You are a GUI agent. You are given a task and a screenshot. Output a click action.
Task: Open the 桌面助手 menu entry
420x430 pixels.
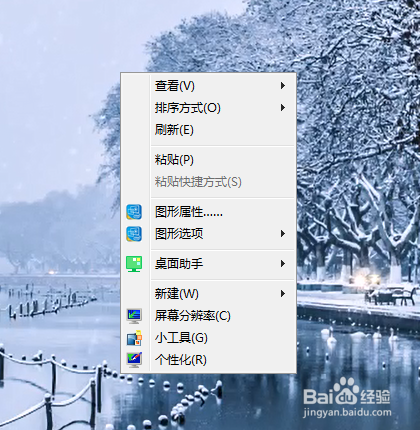(208, 264)
